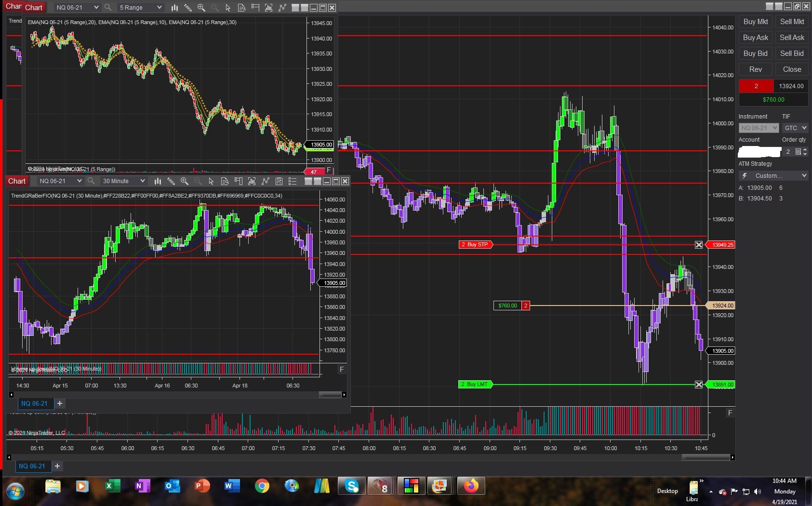This screenshot has height=506, width=812.
Task: Open the 5 Range interval dropdown
Action: click(141, 8)
